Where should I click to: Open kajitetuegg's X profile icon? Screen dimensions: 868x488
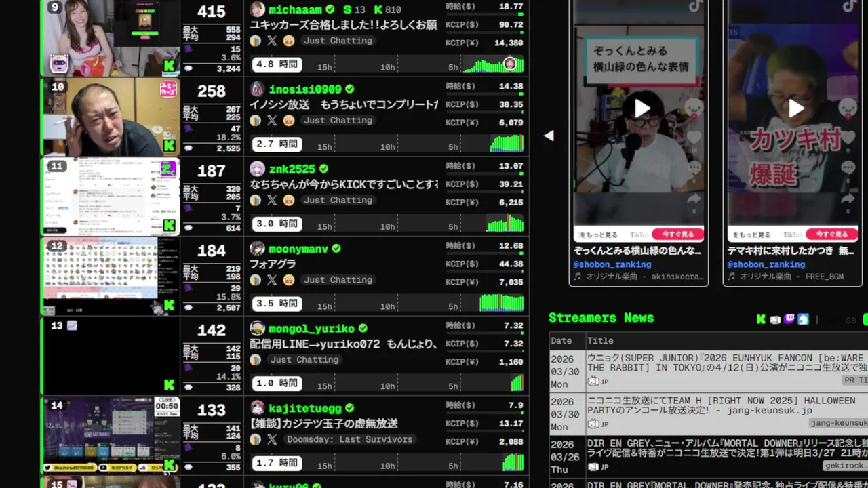(x=272, y=439)
